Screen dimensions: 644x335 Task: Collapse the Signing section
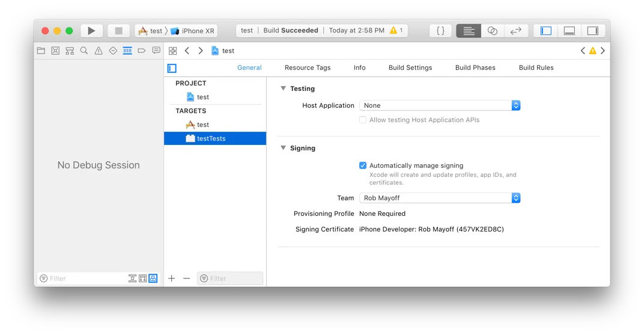(283, 148)
